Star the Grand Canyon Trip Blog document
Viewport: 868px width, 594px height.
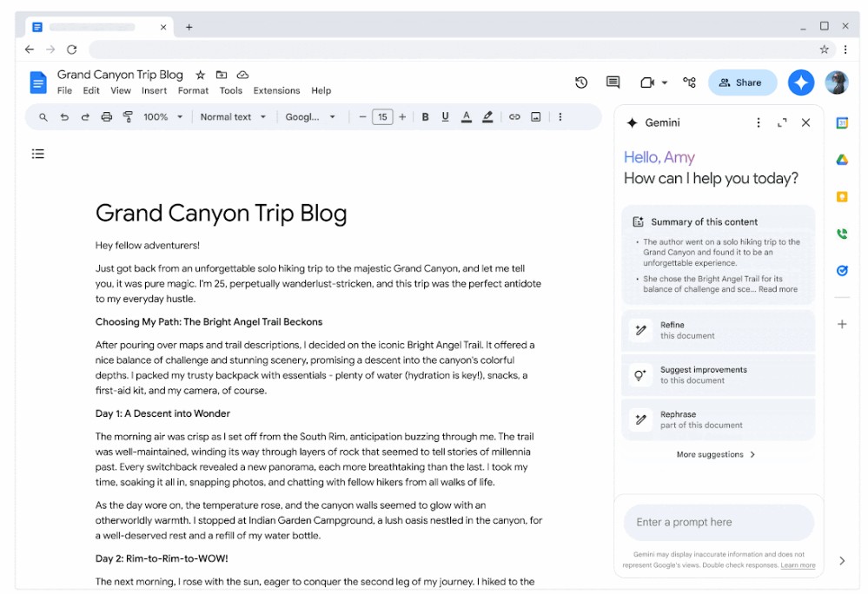point(201,75)
